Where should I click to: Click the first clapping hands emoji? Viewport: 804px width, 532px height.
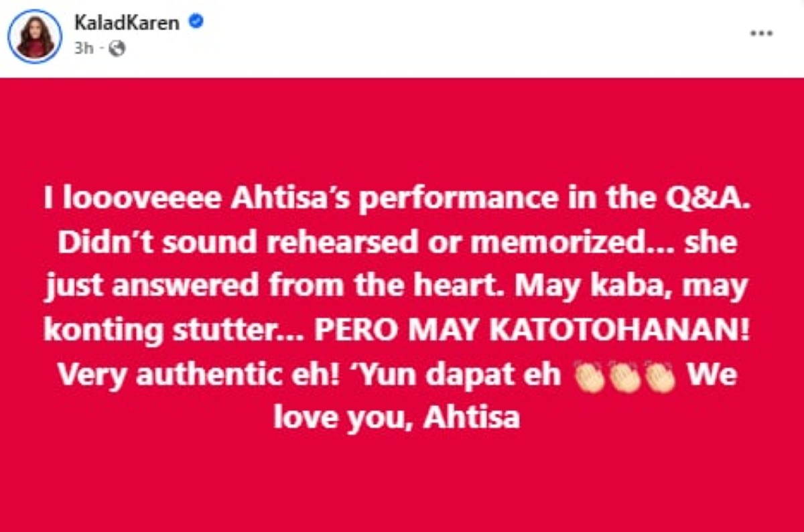tap(590, 377)
